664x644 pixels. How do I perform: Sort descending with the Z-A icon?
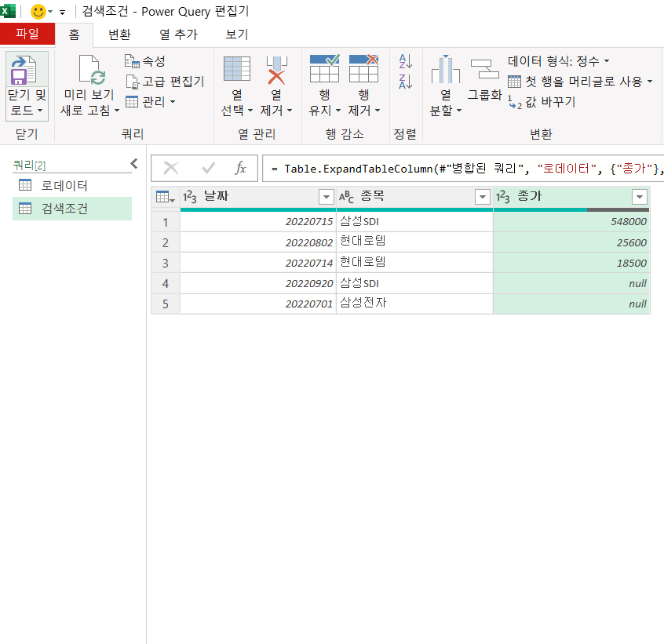pos(405,82)
